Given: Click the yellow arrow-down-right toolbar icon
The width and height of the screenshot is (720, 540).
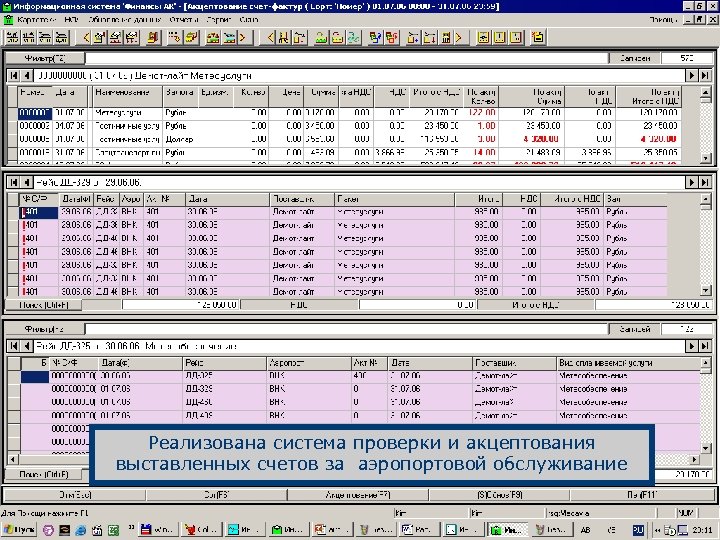Looking at the screenshot, I should pos(174,37).
